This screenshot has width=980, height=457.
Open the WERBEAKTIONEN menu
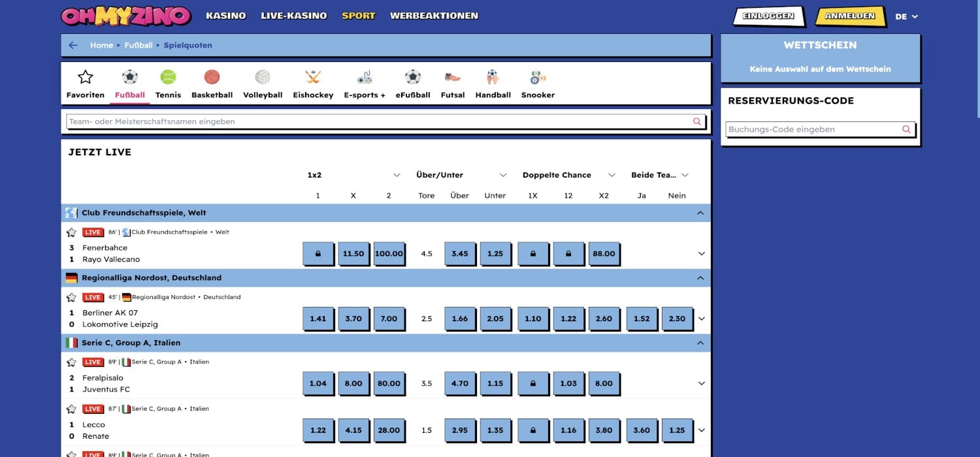click(434, 16)
